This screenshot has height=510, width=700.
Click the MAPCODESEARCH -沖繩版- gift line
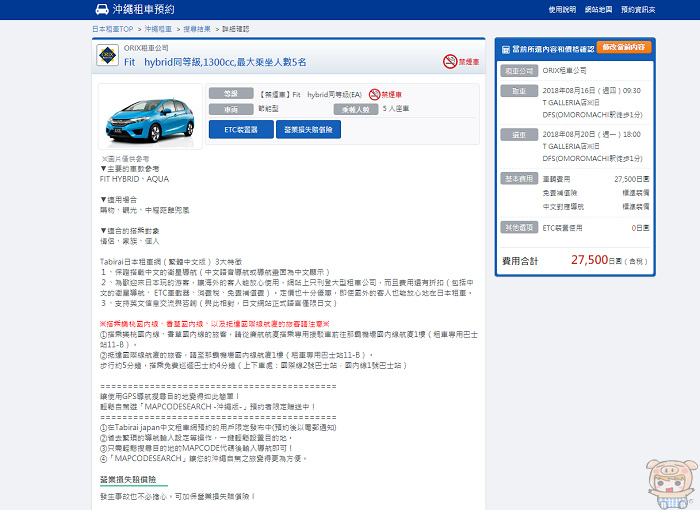click(x=208, y=407)
